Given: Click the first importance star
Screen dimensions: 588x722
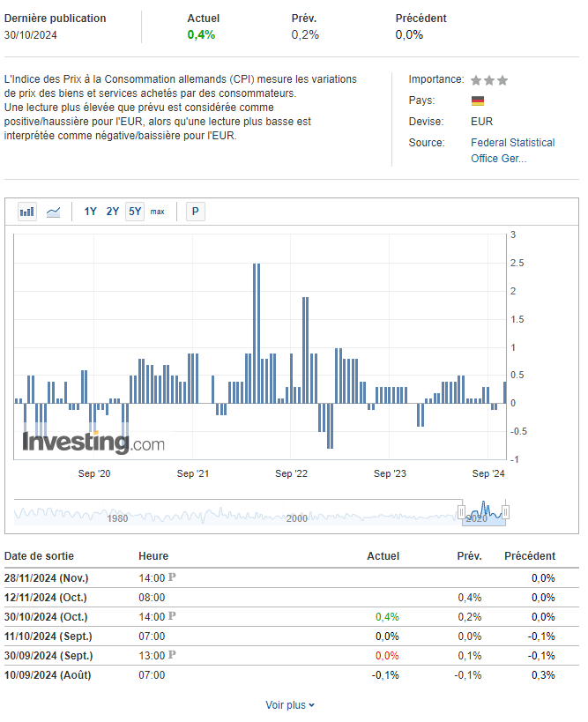Looking at the screenshot, I should click(x=476, y=80).
